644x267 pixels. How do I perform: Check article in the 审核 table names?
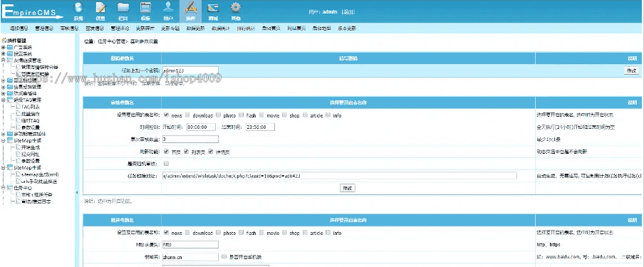[x=305, y=115]
